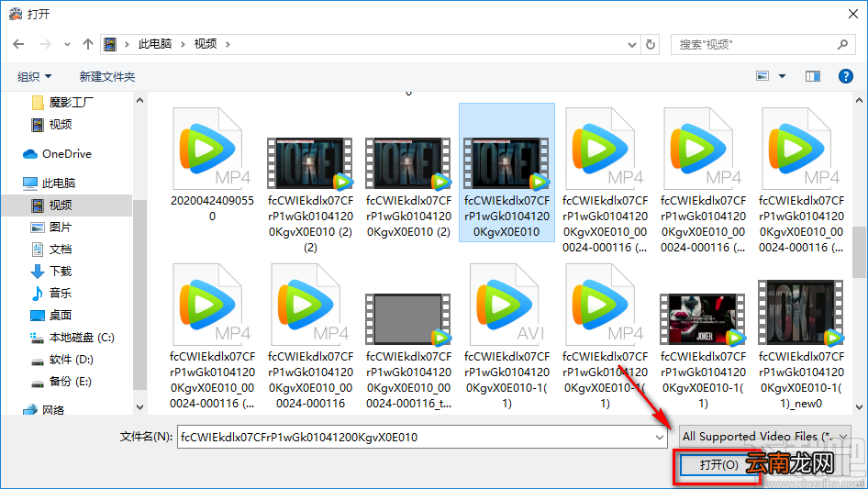This screenshot has width=868, height=489.
Task: Click sidebar scroll up arrow
Action: coord(139,101)
